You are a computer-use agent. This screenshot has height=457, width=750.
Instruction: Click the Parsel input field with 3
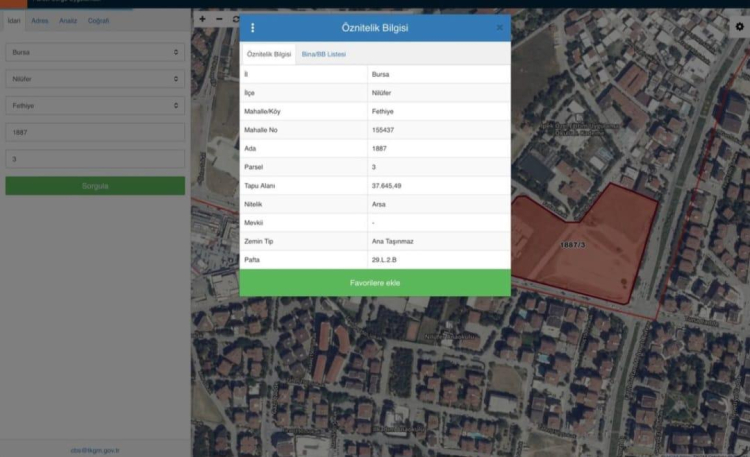[94, 159]
